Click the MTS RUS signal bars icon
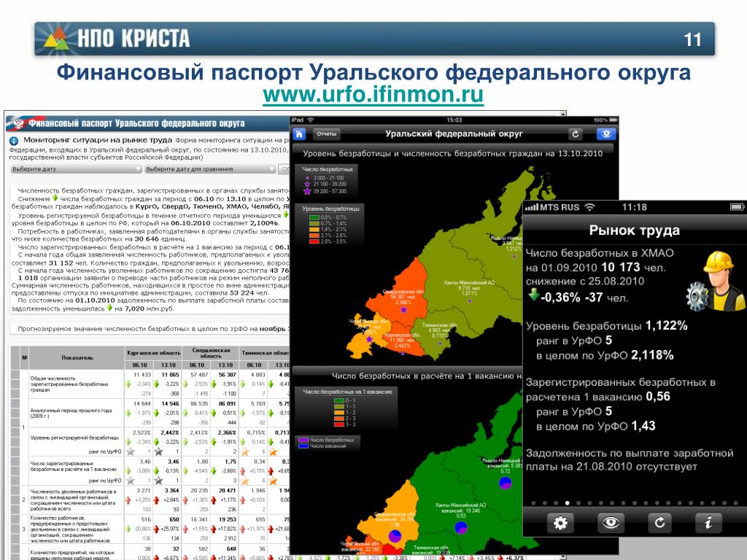This screenshot has width=747, height=560. click(x=531, y=207)
